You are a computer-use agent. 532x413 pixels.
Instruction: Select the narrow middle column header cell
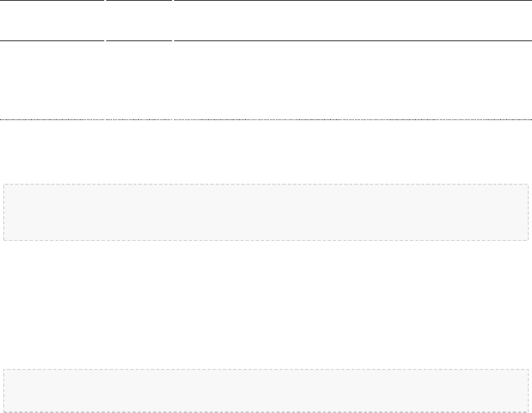[x=139, y=21]
